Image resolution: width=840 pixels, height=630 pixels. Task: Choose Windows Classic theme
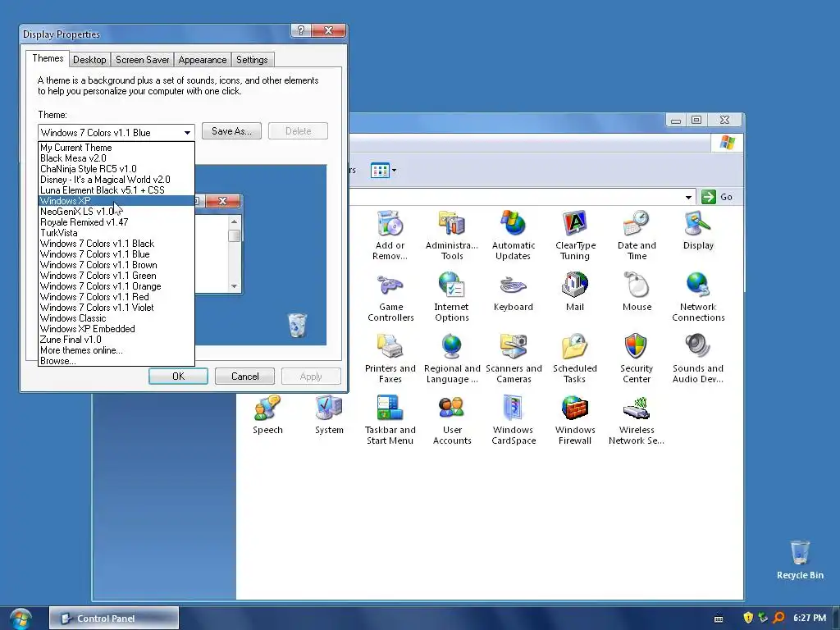pos(116,318)
